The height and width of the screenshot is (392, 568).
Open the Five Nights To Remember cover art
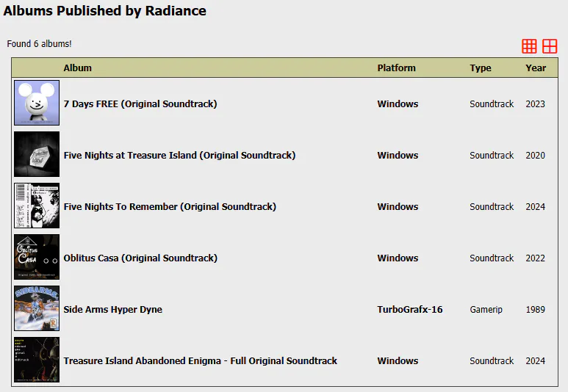click(37, 206)
